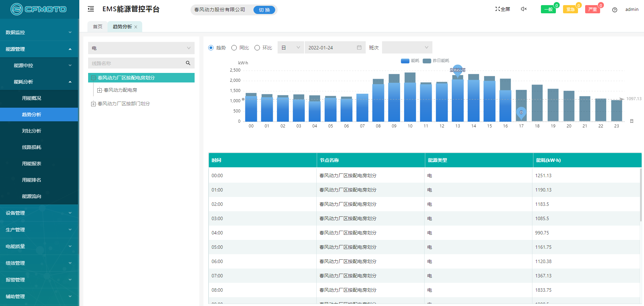The width and height of the screenshot is (644, 306).
Task: Click the red 严重 alarm badge
Action: point(592,10)
